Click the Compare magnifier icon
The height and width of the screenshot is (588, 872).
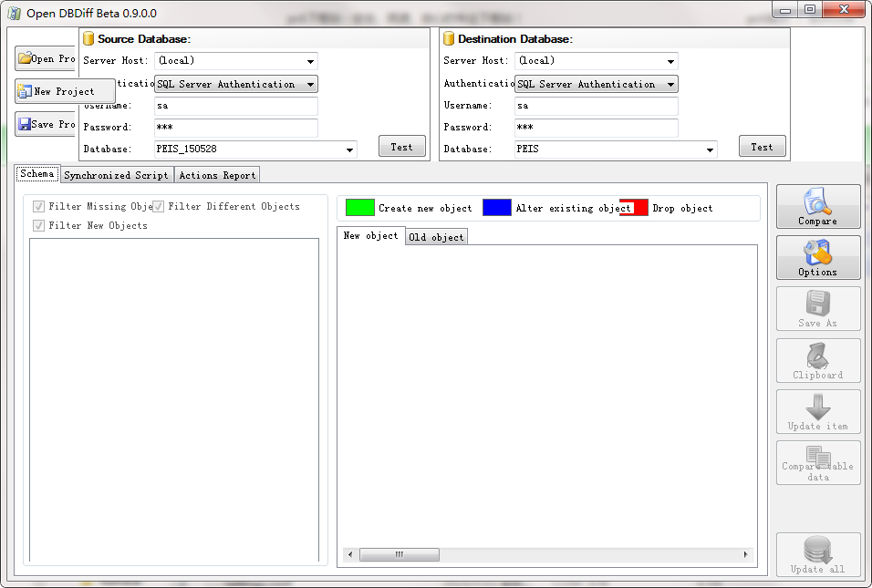coord(817,201)
